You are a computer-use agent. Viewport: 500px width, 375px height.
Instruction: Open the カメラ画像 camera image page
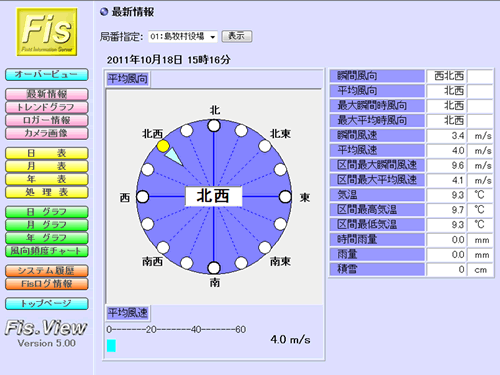pos(47,133)
